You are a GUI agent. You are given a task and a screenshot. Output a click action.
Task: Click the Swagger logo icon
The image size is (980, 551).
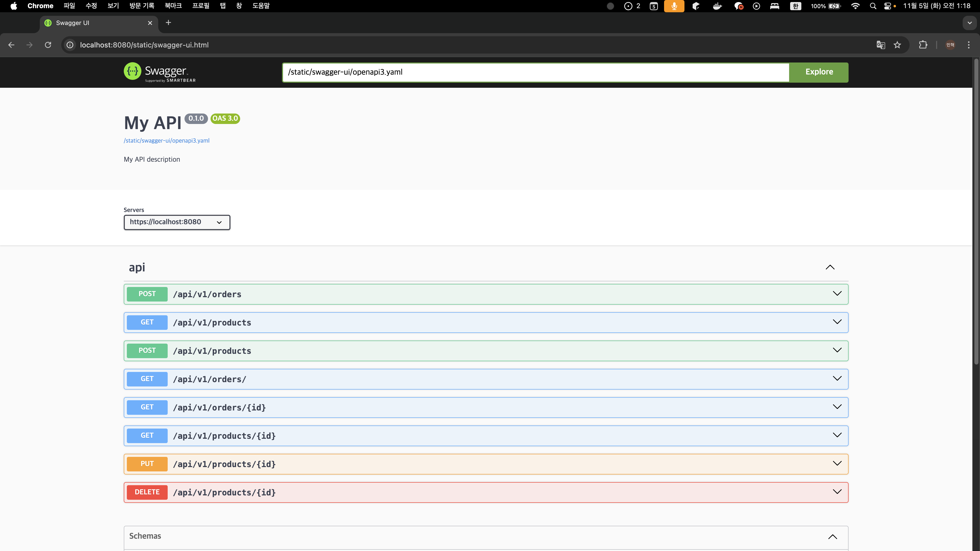pyautogui.click(x=132, y=71)
